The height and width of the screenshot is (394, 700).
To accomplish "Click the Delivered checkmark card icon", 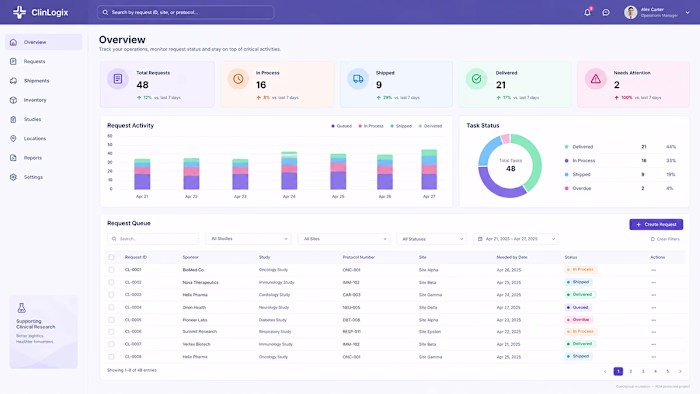I will coord(476,79).
